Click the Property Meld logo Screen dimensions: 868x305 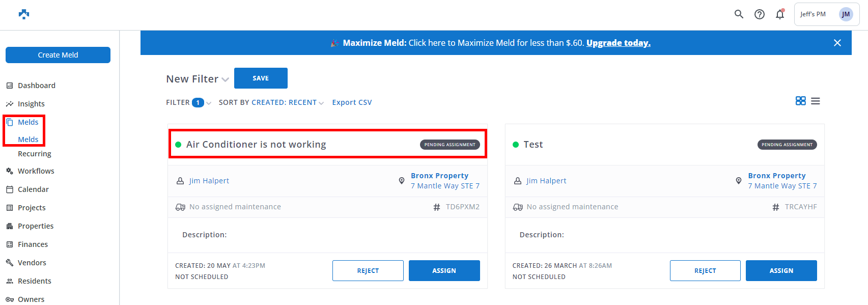click(x=24, y=14)
